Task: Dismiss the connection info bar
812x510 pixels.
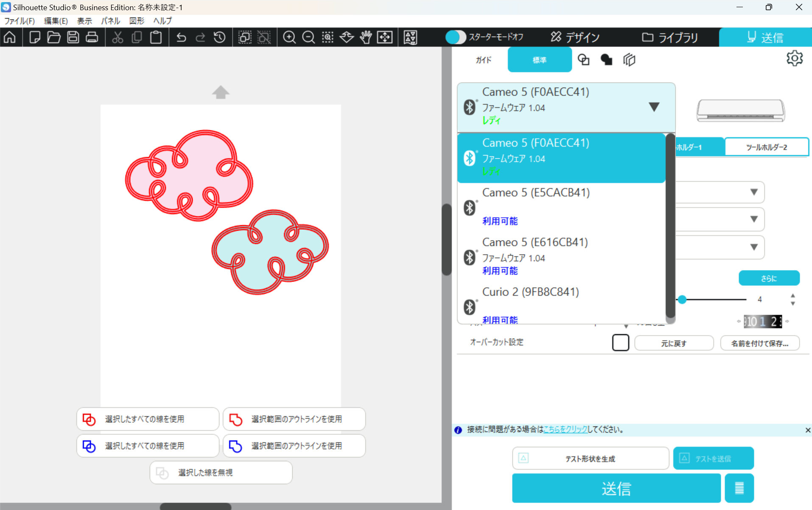Action: click(x=807, y=430)
